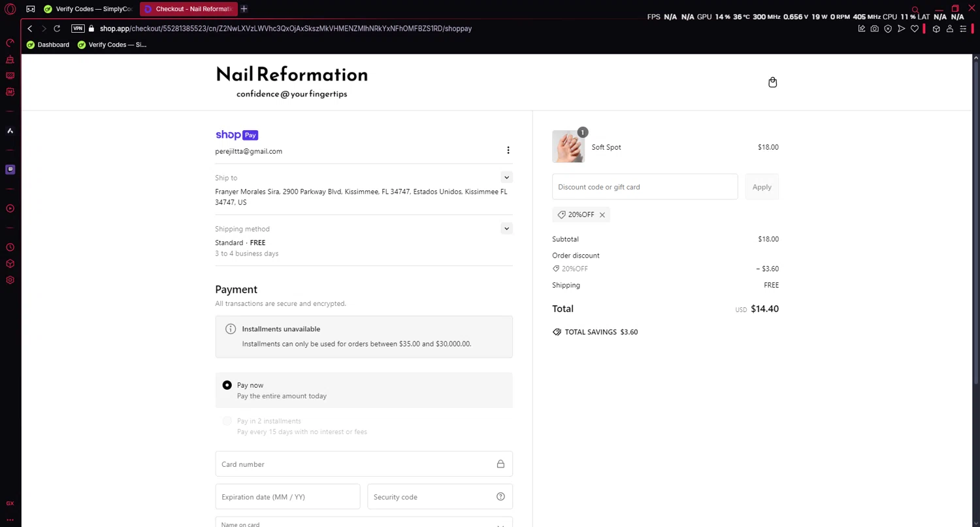Select Pay now radio option
Image resolution: width=980 pixels, height=527 pixels.
227,386
